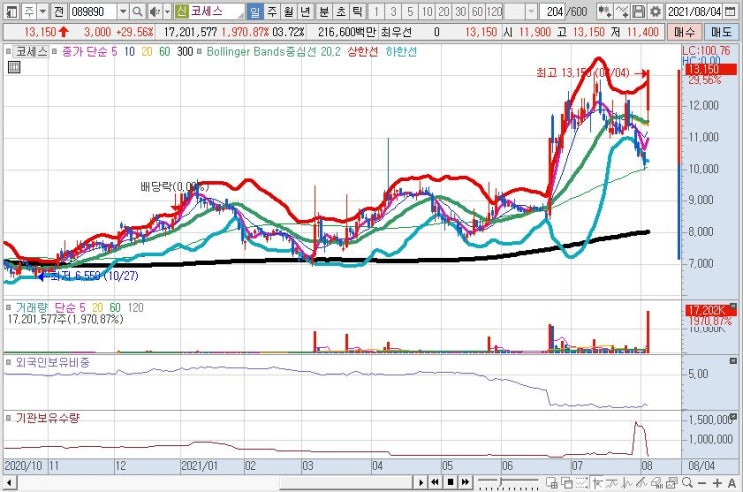This screenshot has height=492, width=743.
Task: Select the 초 second period toggle
Action: (341, 11)
